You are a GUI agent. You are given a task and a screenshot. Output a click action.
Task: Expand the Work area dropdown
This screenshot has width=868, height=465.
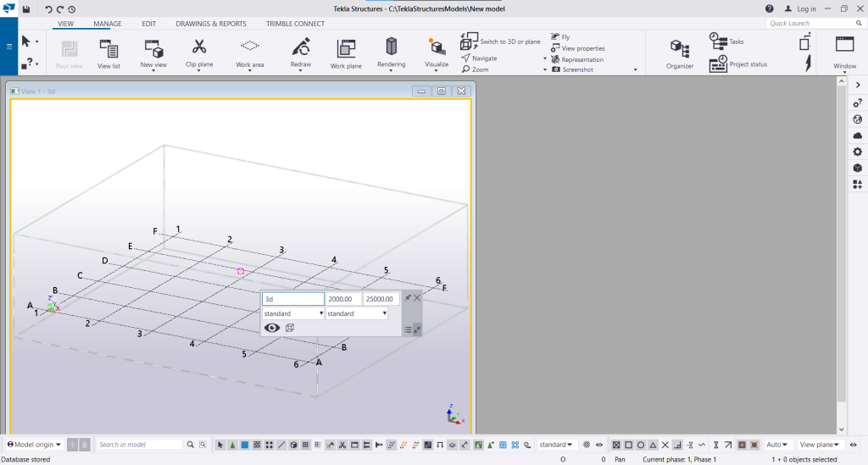250,71
